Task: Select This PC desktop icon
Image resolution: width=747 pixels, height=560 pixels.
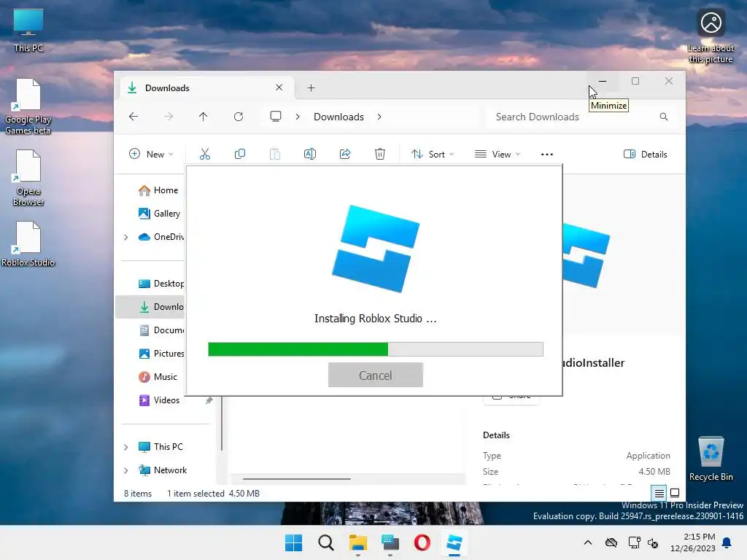Action: click(x=28, y=31)
